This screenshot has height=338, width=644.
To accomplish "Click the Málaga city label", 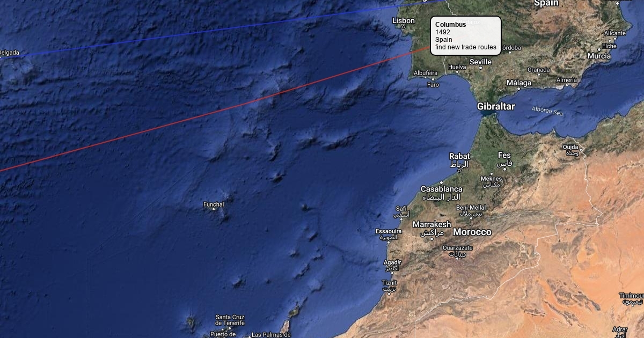I will point(519,83).
